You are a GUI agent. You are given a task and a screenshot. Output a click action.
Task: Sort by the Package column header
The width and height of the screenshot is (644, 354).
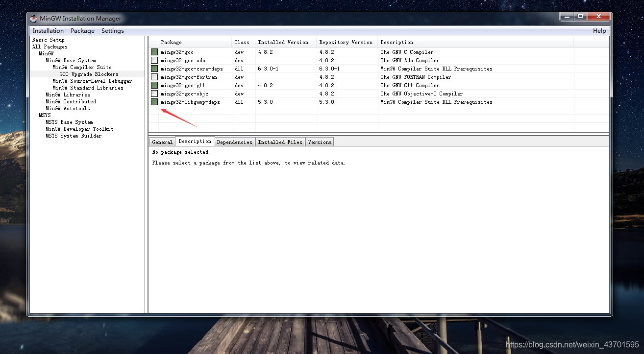click(x=195, y=43)
